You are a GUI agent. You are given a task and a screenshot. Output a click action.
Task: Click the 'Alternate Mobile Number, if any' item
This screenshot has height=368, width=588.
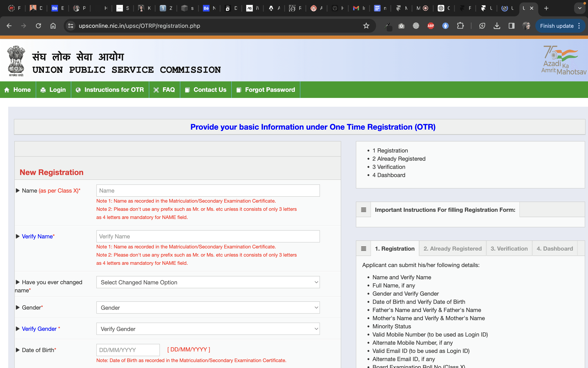(413, 343)
